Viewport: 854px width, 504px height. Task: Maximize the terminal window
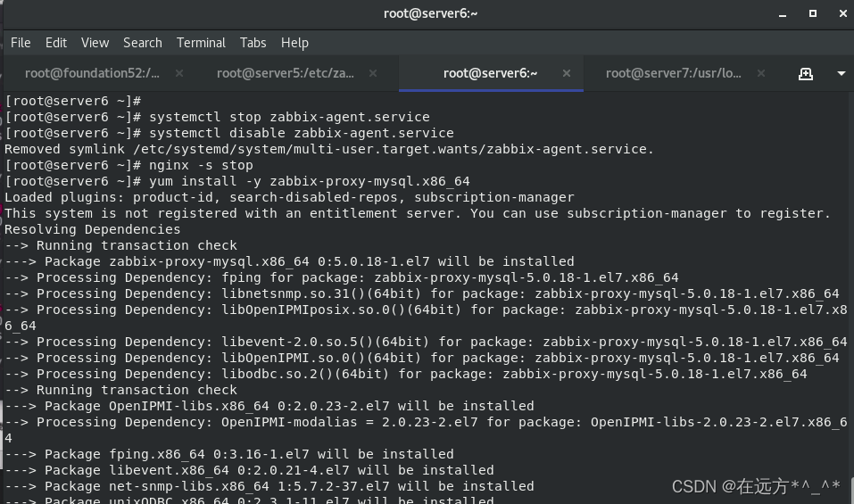click(813, 13)
